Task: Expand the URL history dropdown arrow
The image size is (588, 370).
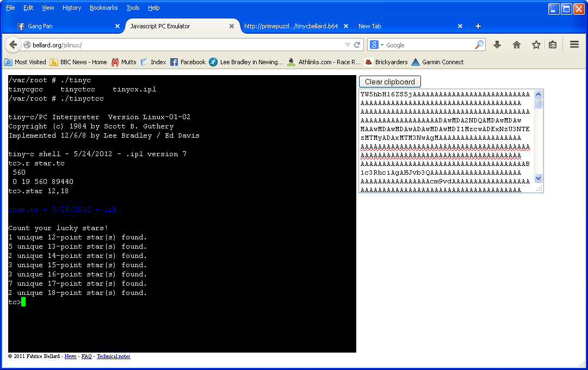Action: click(348, 45)
